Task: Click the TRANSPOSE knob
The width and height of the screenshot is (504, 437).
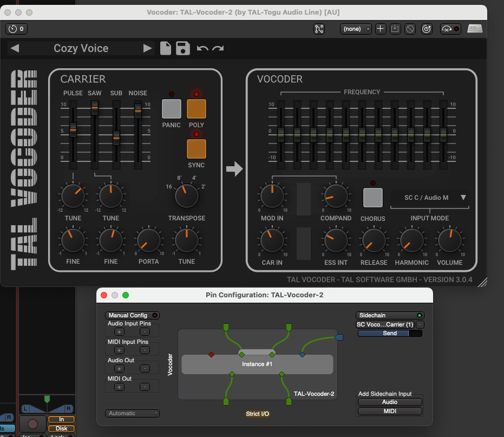Action: (x=187, y=196)
